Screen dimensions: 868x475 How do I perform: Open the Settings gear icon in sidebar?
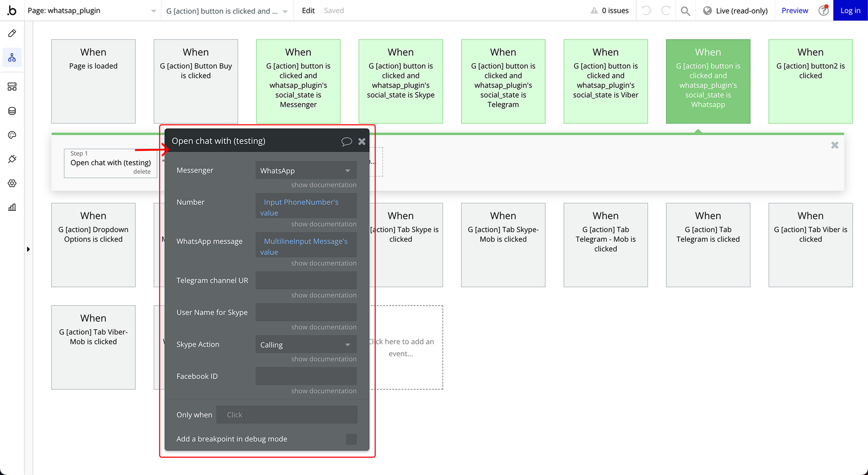(12, 183)
